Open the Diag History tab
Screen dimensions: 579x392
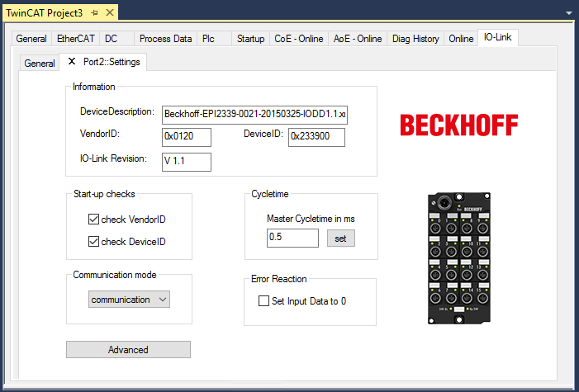[415, 39]
